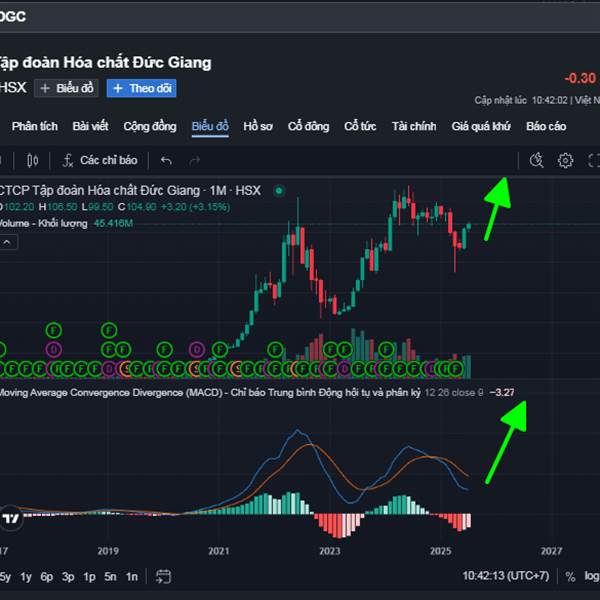Click the MACD indicator legend title
Viewport: 600px width, 600px height.
tap(210, 393)
